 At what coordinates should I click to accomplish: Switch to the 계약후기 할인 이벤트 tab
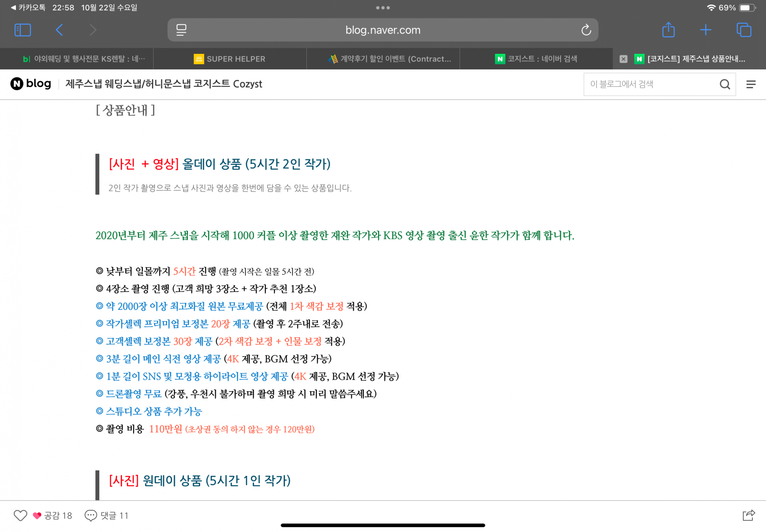tap(389, 59)
